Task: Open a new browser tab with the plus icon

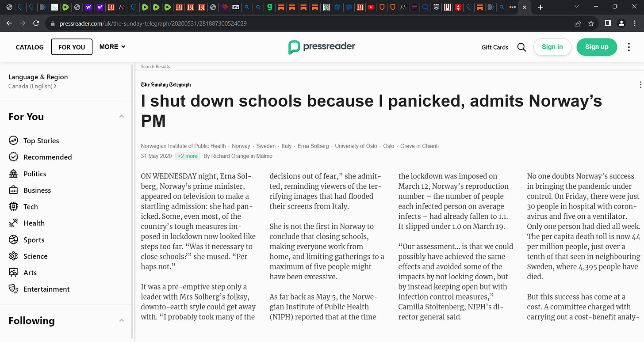Action: 540,7
